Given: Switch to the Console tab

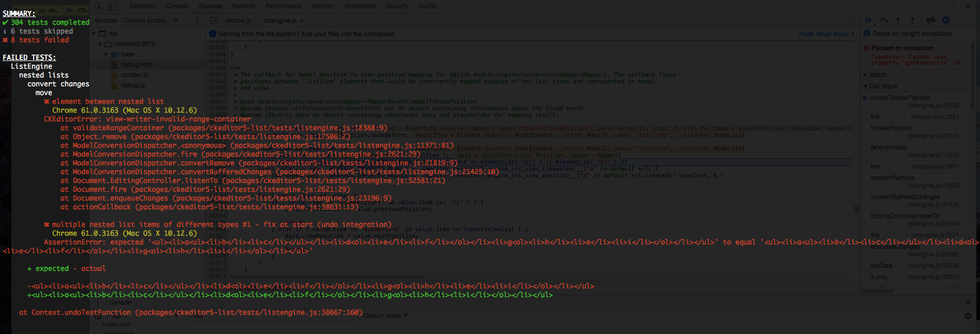Looking at the screenshot, I should pos(177,6).
